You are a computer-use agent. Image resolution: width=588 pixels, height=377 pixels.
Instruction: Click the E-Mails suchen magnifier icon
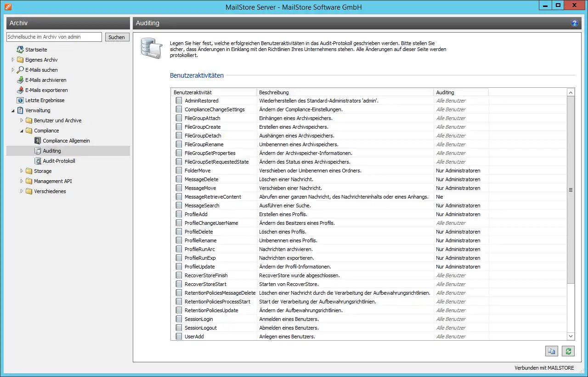tap(20, 70)
